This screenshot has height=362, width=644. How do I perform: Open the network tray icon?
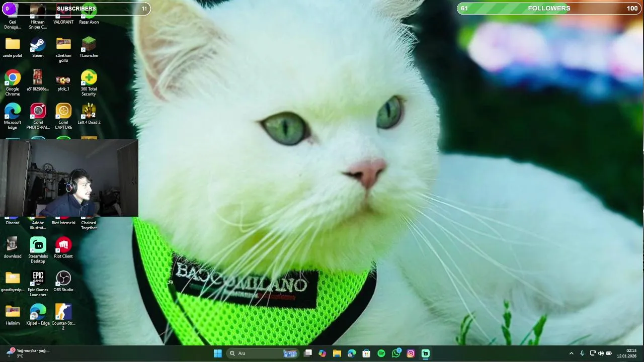pyautogui.click(x=593, y=353)
